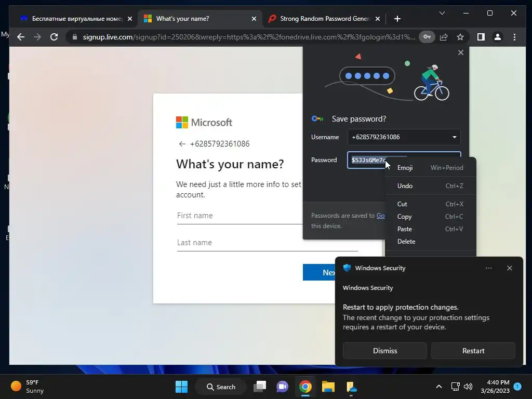
Task: Click the browser forward arrow
Action: coord(37,37)
